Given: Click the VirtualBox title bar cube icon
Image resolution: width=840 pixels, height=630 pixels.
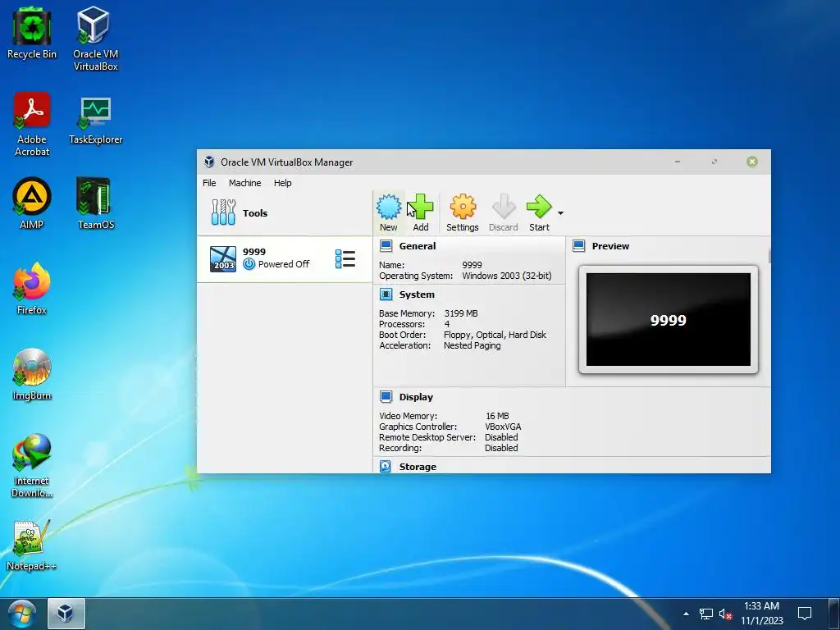Looking at the screenshot, I should click(209, 162).
